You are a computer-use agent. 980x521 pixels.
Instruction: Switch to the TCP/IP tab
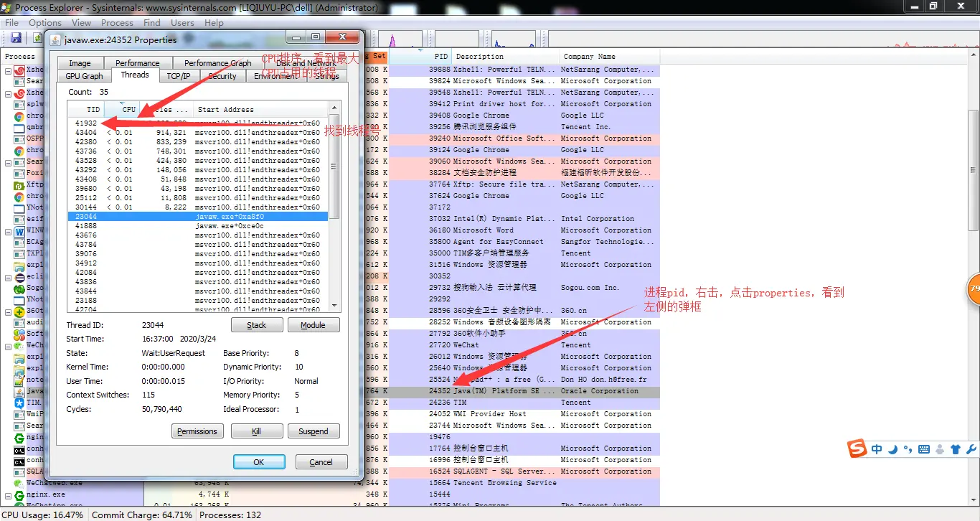point(179,76)
